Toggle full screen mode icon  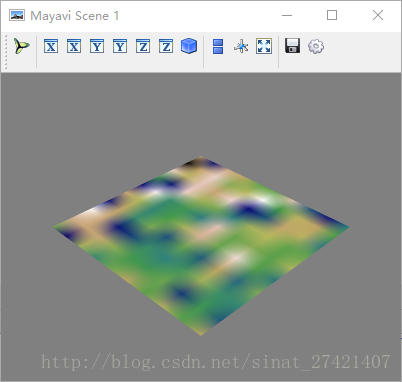coord(264,46)
